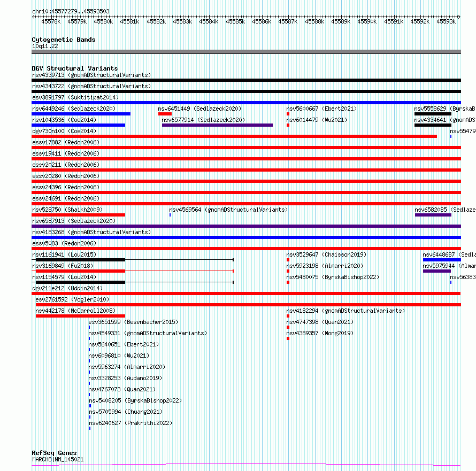Click nsv4767073 (Quan2021) label
This screenshot has height=471, width=476.
tap(122, 389)
